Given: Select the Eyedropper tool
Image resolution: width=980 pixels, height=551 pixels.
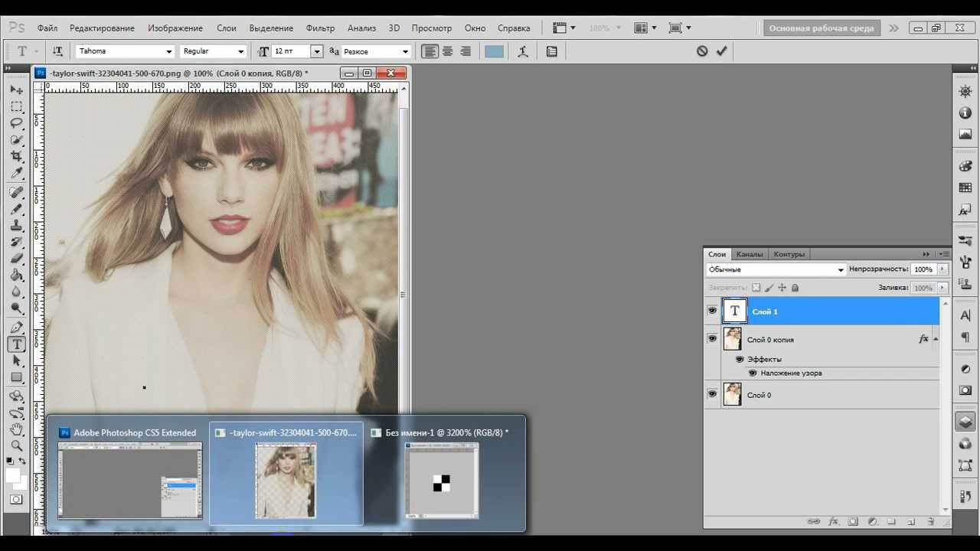Looking at the screenshot, I should tap(16, 173).
